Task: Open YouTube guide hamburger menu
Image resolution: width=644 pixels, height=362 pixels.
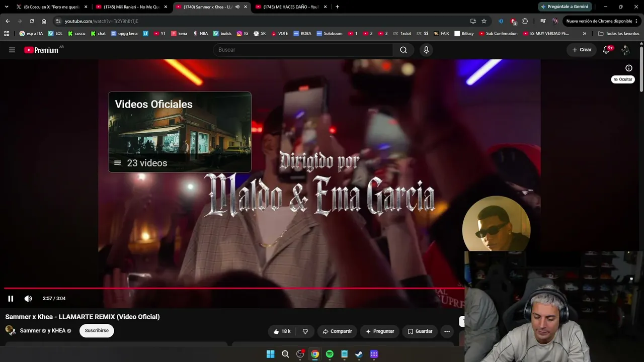Action: pyautogui.click(x=12, y=50)
